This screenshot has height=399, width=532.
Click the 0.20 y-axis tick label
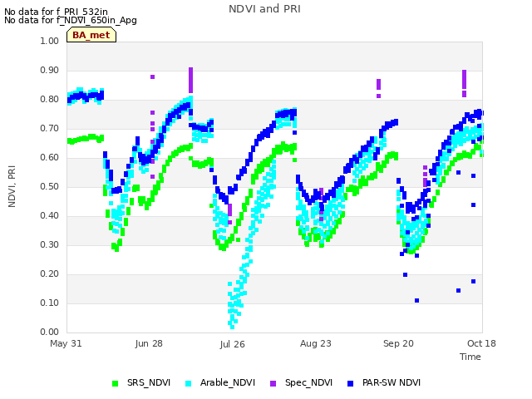tap(50, 273)
